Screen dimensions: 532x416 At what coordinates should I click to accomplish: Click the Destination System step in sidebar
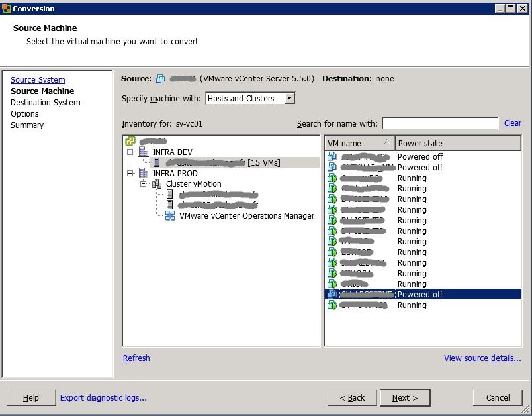[46, 102]
